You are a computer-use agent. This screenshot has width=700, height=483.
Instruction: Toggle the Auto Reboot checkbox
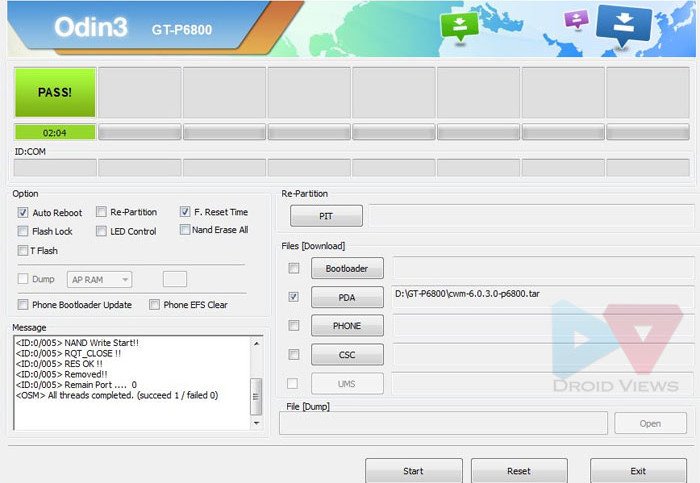[x=23, y=212]
